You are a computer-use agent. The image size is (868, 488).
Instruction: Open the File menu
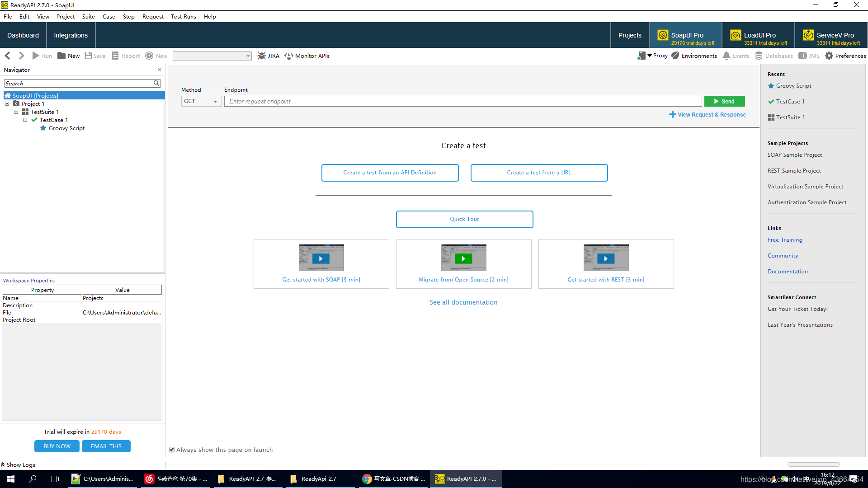coord(8,16)
